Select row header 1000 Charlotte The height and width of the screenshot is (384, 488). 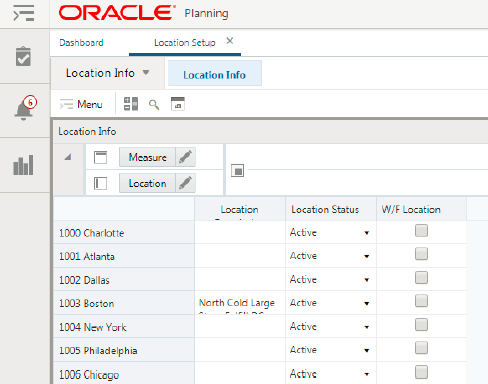[x=124, y=232]
